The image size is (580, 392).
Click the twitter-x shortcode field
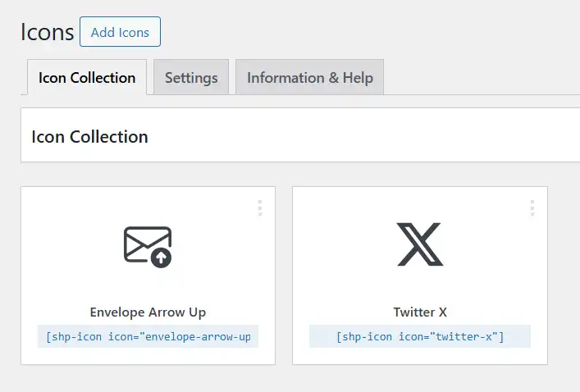coord(420,336)
